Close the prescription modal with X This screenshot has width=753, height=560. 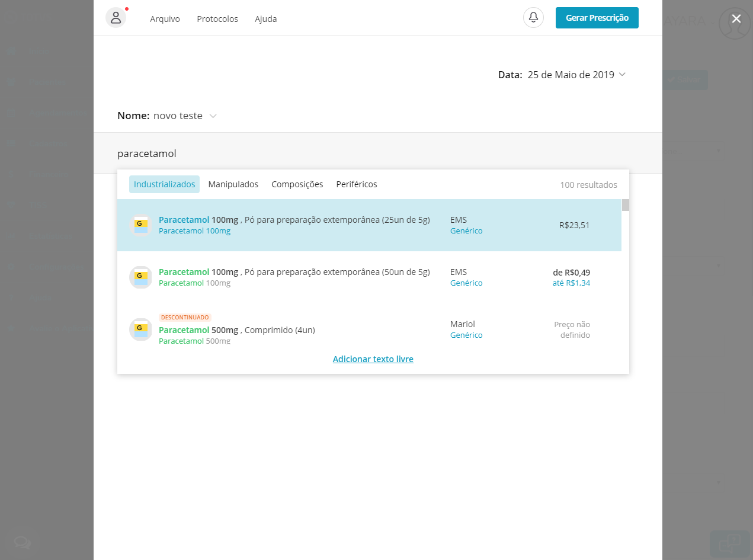point(736,19)
